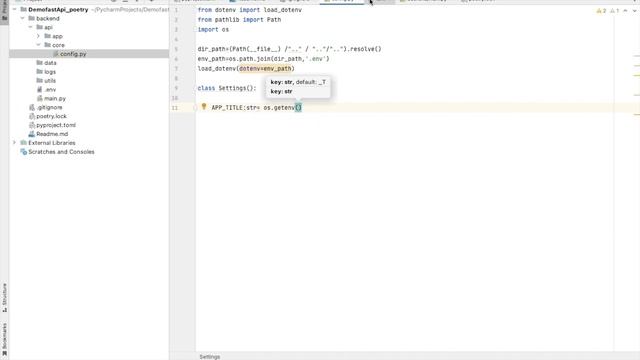This screenshot has height=360, width=640.
Task: Click the weak warnings count icon showing 1
Action: [614, 11]
